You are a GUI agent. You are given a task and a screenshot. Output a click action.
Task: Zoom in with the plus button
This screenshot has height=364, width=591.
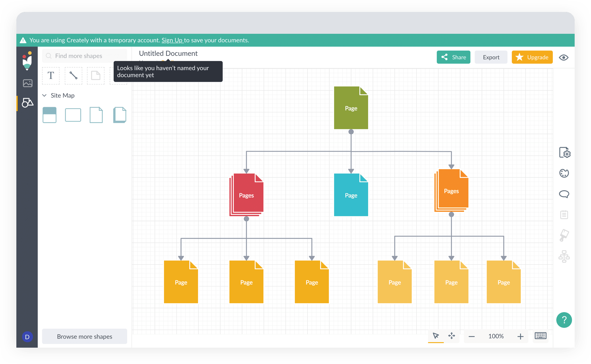tap(520, 336)
